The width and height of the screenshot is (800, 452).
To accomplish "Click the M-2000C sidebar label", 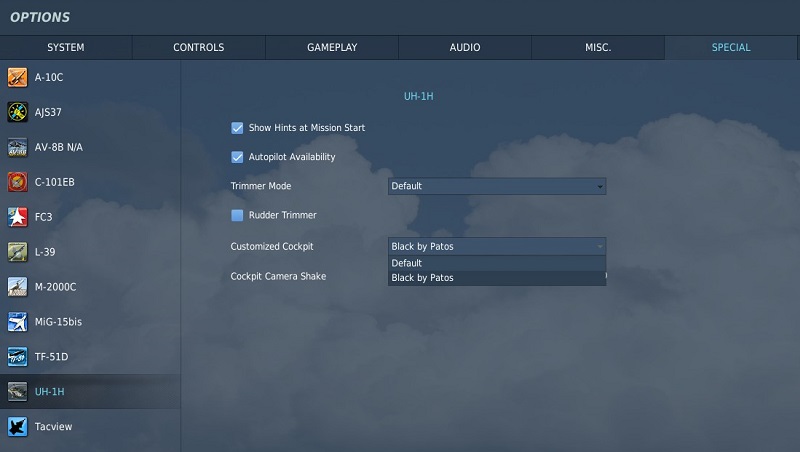I will [x=56, y=287].
